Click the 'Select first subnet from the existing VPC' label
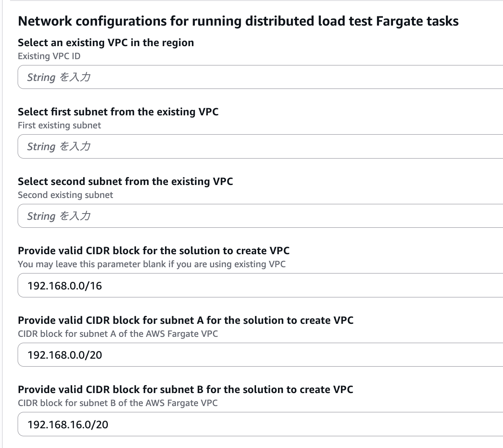Screen dimensions: 503x448 click(118, 112)
